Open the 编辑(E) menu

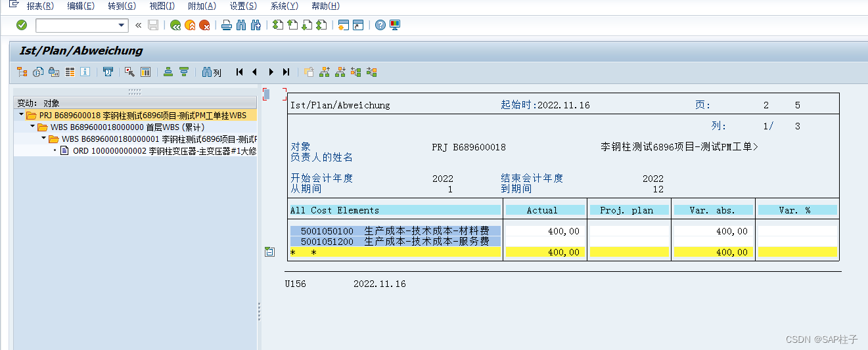81,6
